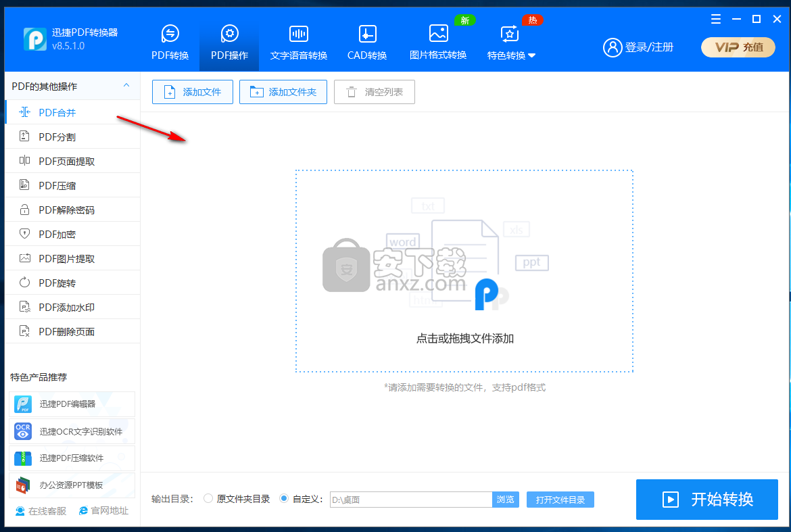Open the 文字语音转换 tab
The width and height of the screenshot is (791, 532).
pyautogui.click(x=299, y=43)
